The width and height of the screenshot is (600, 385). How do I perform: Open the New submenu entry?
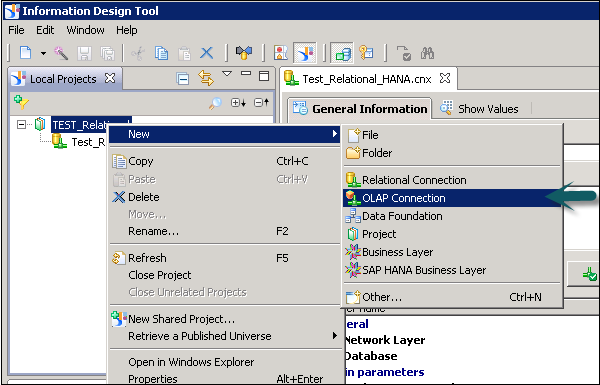pos(224,134)
